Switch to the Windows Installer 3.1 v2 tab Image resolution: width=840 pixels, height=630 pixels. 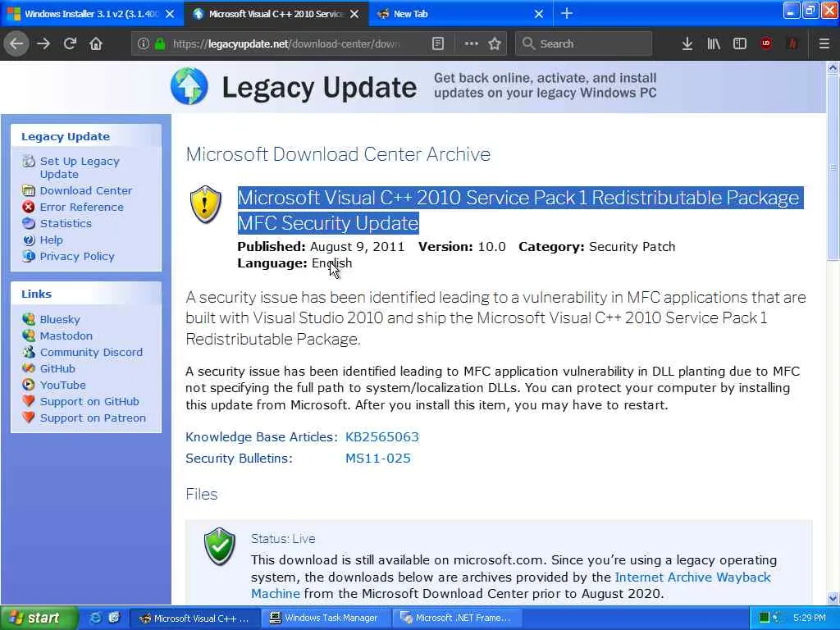92,14
